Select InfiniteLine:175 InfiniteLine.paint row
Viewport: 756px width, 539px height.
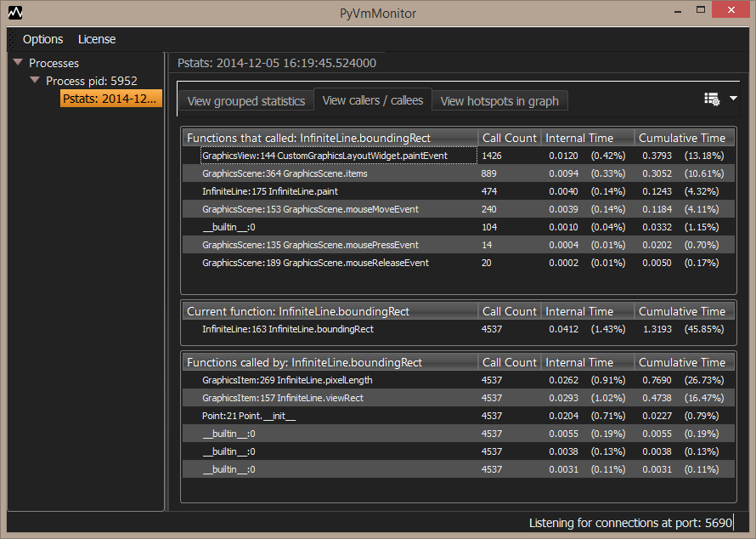(459, 191)
